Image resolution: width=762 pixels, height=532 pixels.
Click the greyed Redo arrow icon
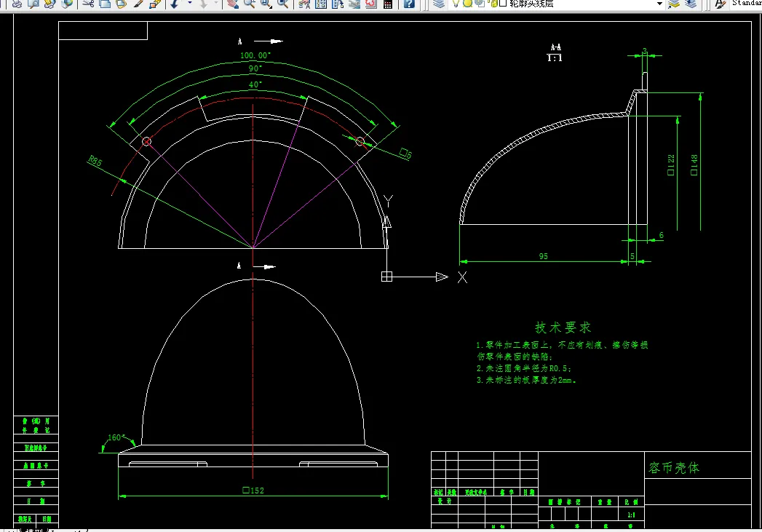[204, 4]
